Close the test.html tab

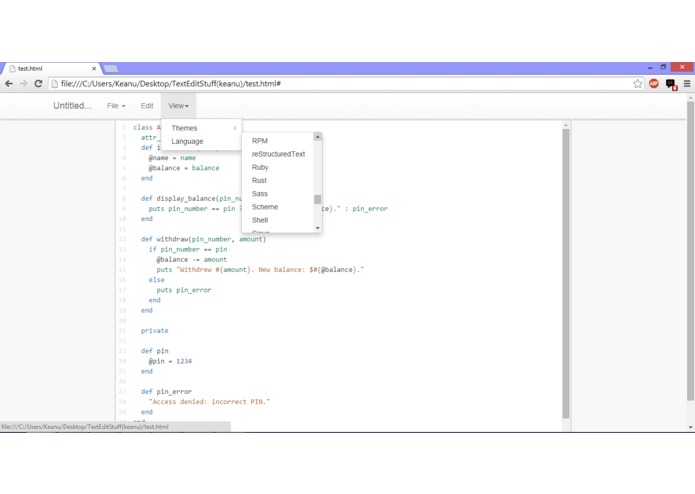[x=94, y=69]
